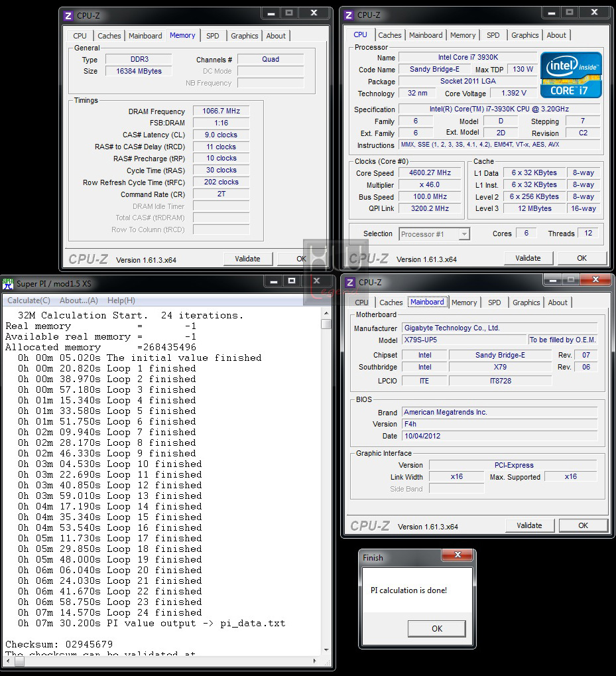The image size is (616, 676).
Task: Switch to the Memory tab in the CPU-tab CPU-Z window
Action: 463,35
